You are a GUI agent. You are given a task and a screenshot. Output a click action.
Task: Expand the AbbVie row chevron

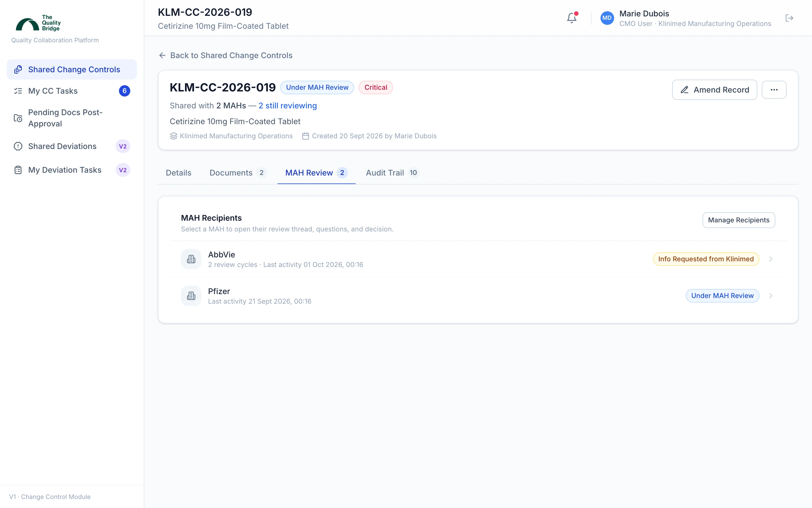(x=771, y=259)
